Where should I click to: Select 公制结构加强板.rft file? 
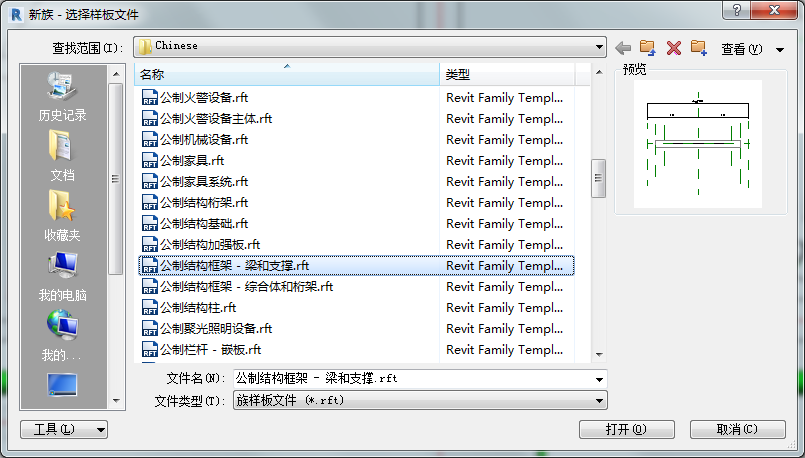coord(356,245)
